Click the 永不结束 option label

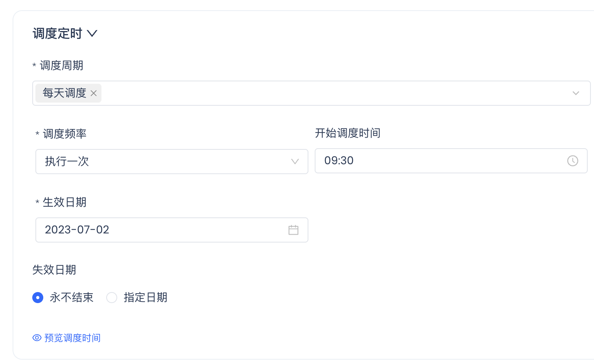point(72,298)
